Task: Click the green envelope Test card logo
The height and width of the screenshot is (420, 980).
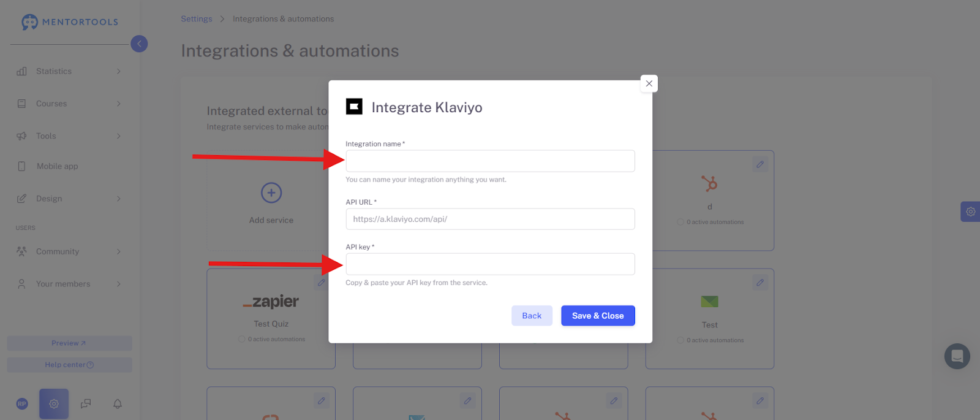Action: pyautogui.click(x=709, y=302)
